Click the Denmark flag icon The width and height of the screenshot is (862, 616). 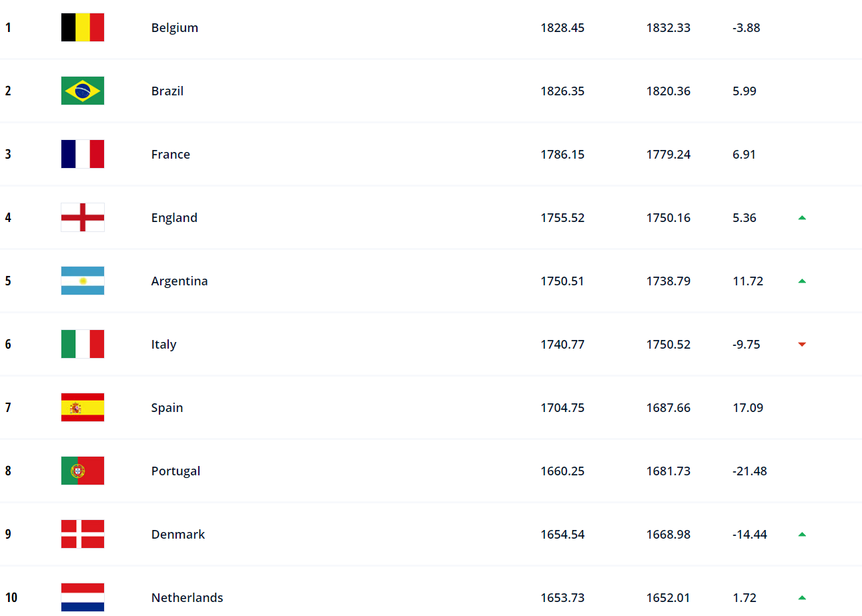point(83,534)
